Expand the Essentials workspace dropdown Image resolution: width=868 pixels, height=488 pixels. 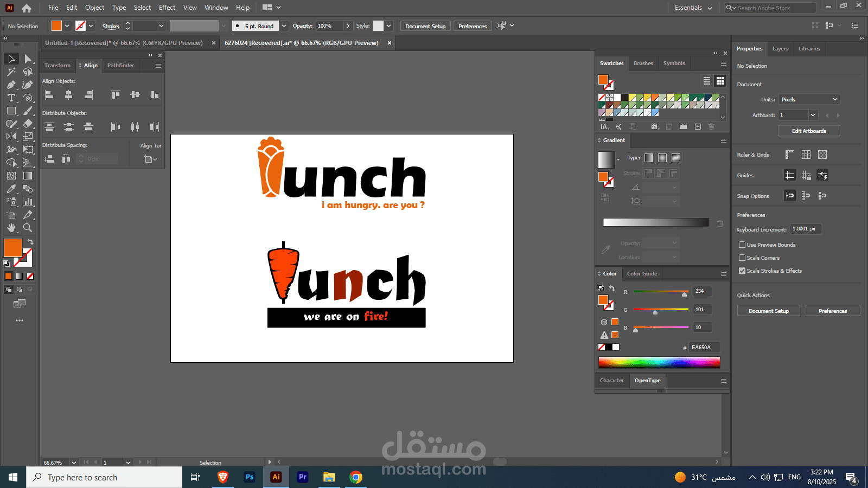coord(693,8)
